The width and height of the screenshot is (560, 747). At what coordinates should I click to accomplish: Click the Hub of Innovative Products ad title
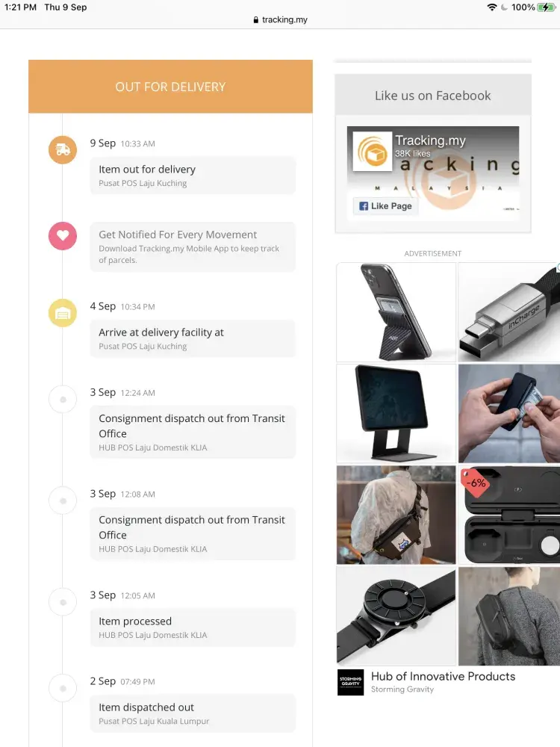[443, 676]
